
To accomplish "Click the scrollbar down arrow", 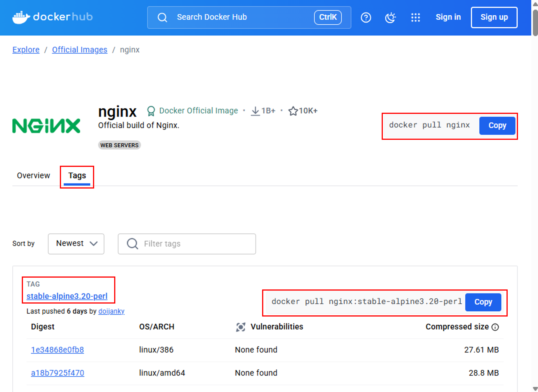I will [535, 389].
